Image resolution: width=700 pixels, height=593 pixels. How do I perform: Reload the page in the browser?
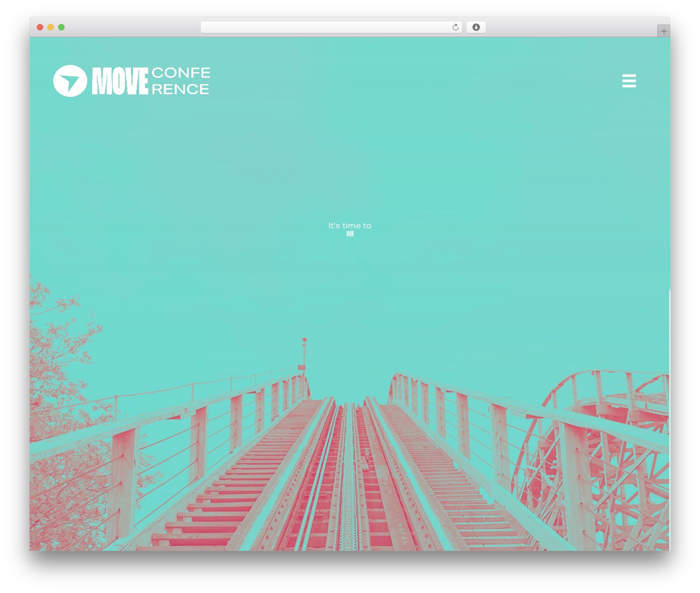(x=455, y=27)
